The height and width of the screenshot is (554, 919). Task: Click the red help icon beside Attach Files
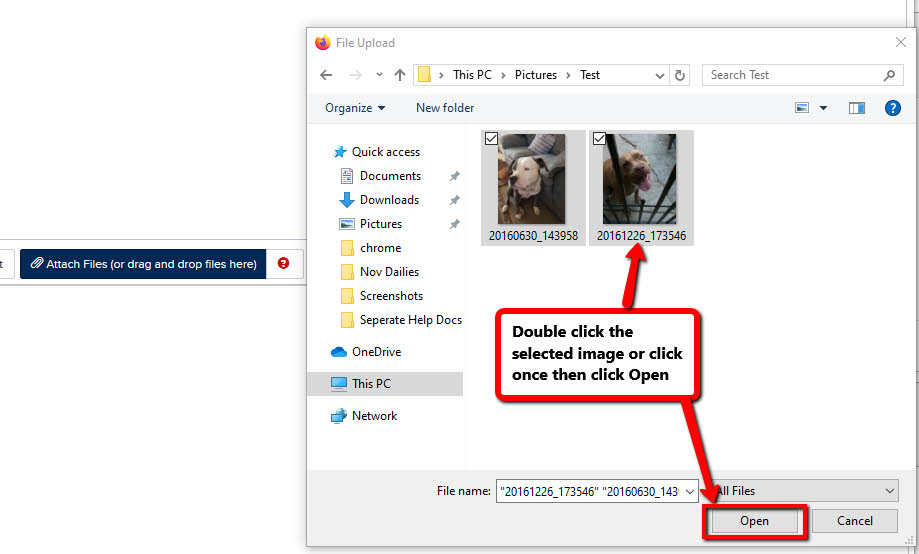(x=283, y=264)
